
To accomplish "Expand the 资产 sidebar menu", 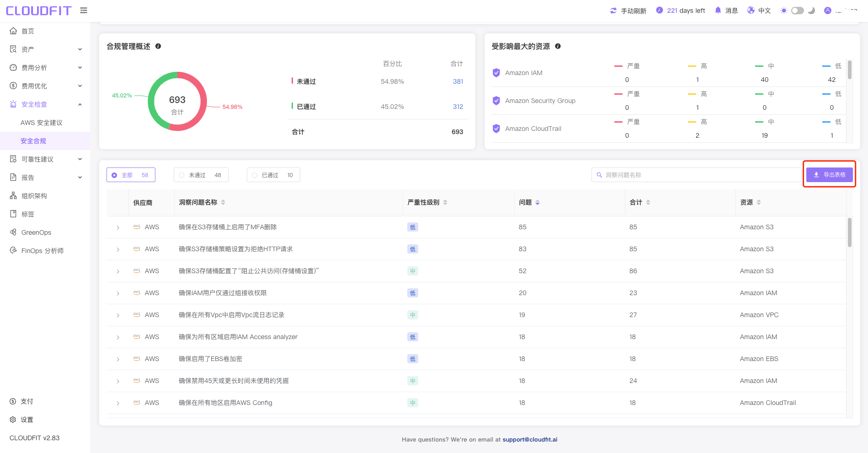I will pos(45,49).
